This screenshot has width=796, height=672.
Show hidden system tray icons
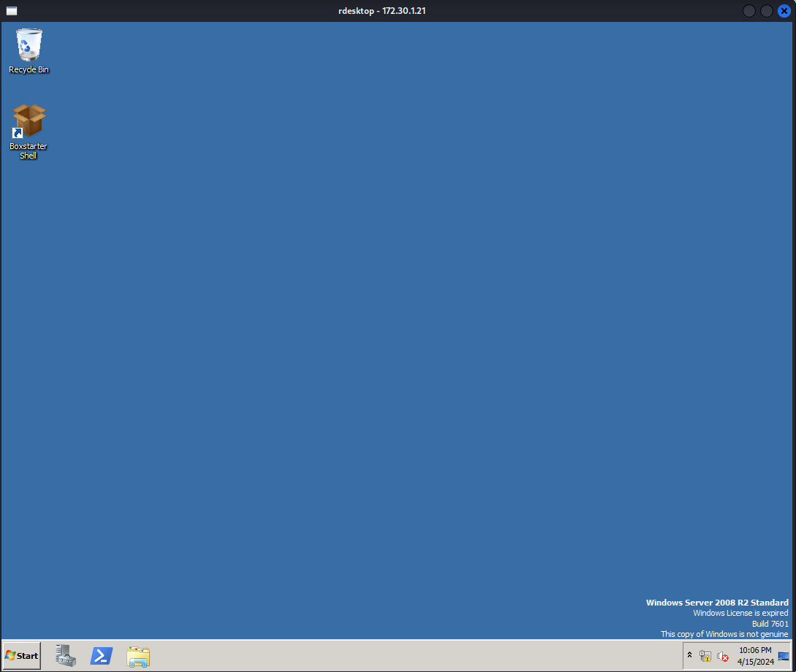689,655
